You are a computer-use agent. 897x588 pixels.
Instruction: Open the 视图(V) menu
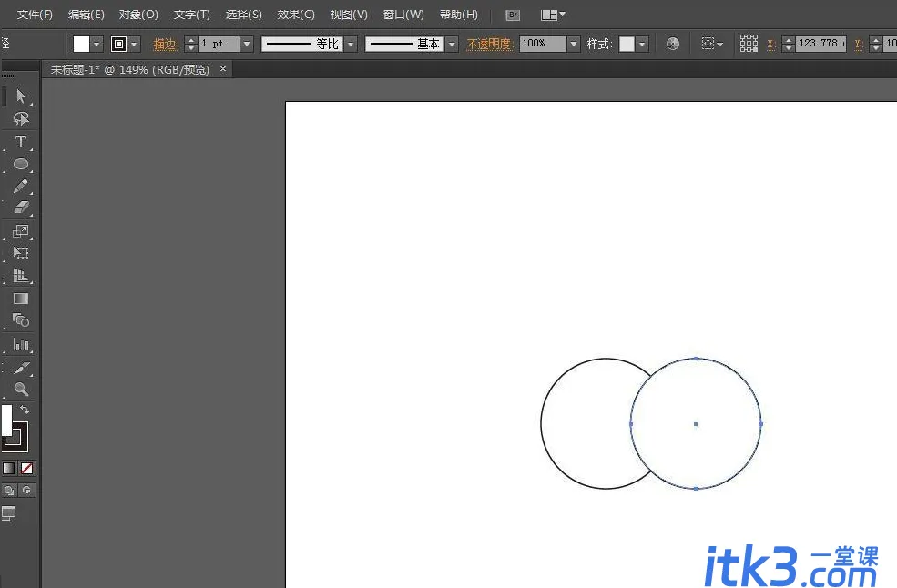click(349, 15)
